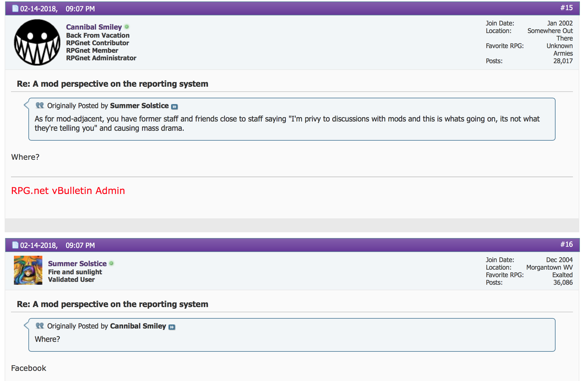Screen dimensions: 588x381
Task: Open permalink for post #15
Action: 567,8
